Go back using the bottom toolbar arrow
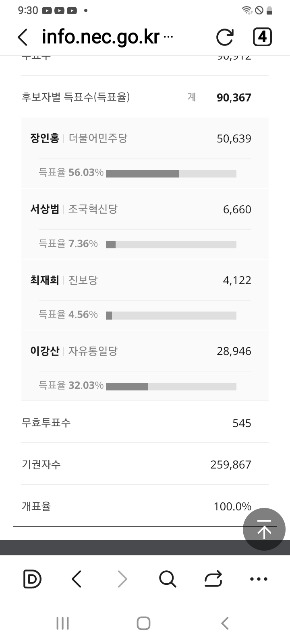This screenshot has height=644, width=290. pyautogui.click(x=77, y=579)
